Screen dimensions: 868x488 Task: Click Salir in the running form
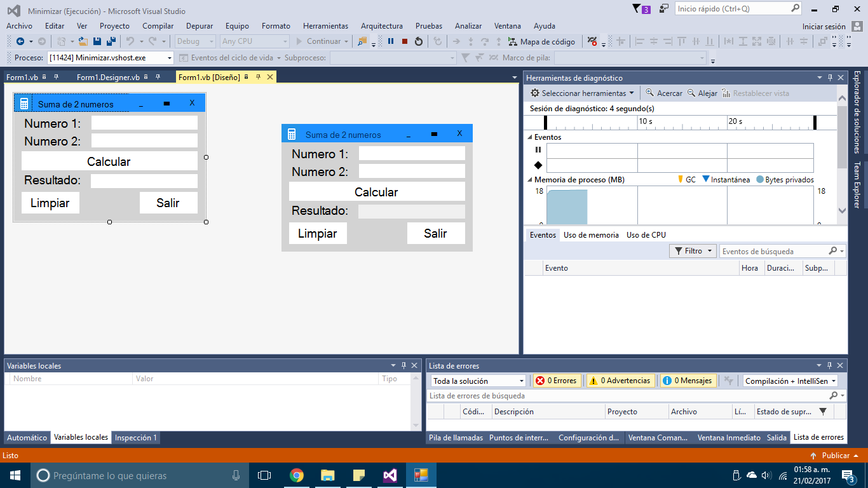point(436,233)
